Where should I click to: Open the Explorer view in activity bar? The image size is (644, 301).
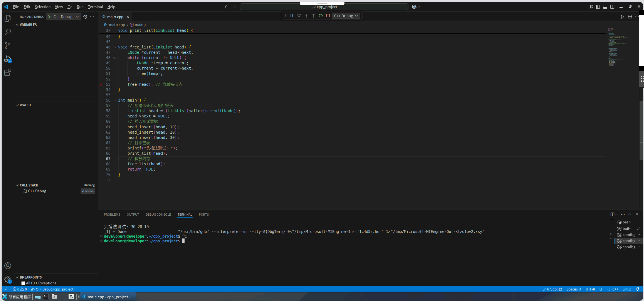[8, 19]
